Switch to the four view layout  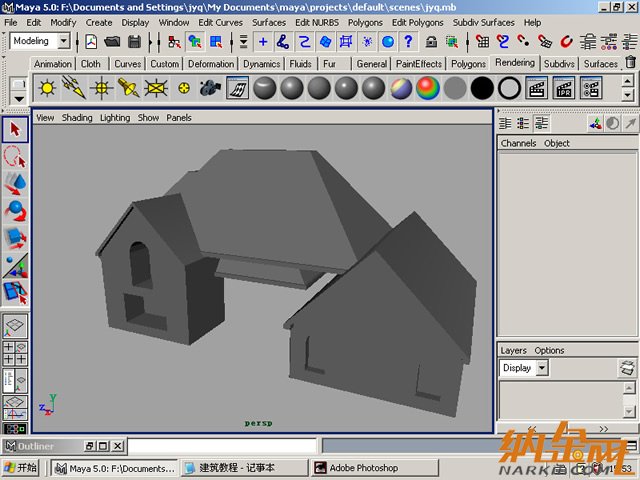[15, 353]
